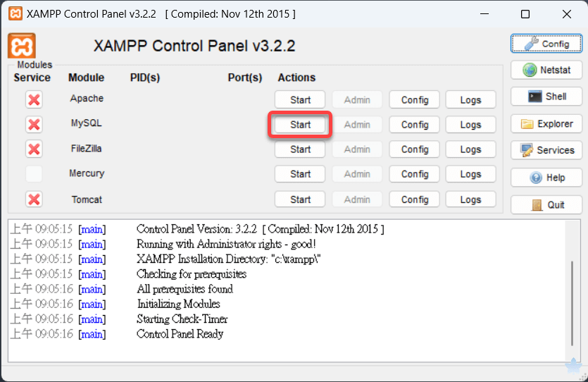Open Netstat globe button

coord(546,70)
